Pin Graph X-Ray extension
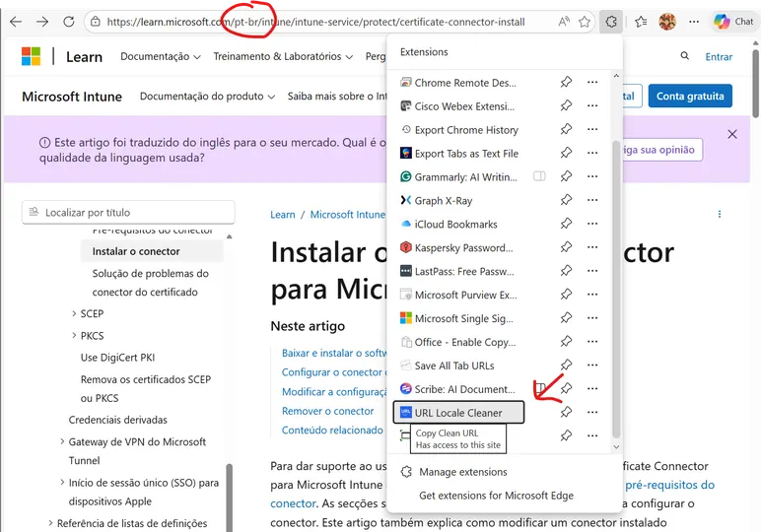 pos(566,200)
